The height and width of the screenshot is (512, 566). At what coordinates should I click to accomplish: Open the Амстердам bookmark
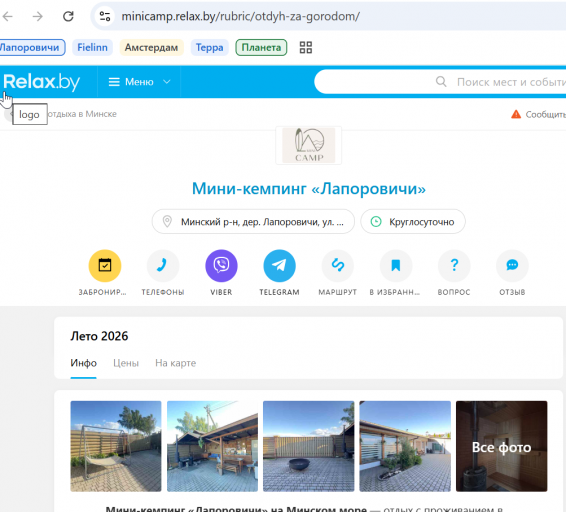[x=151, y=47]
